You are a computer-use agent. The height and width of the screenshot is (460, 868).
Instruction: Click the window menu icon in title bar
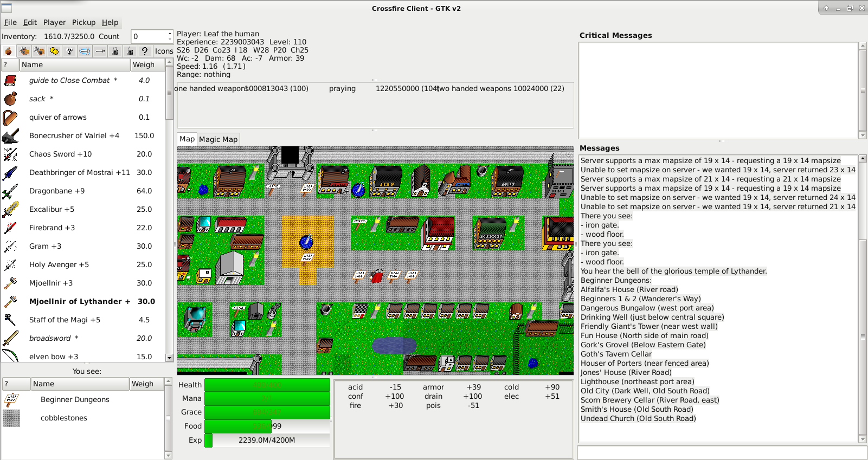(x=7, y=8)
